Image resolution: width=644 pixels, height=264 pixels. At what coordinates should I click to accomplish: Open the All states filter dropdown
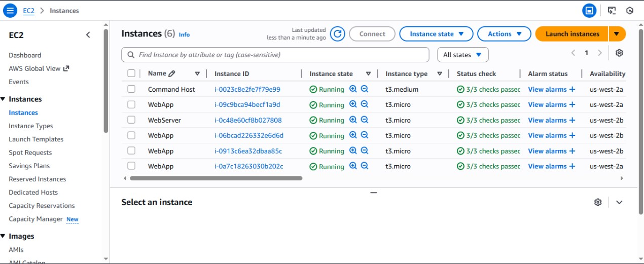(463, 55)
